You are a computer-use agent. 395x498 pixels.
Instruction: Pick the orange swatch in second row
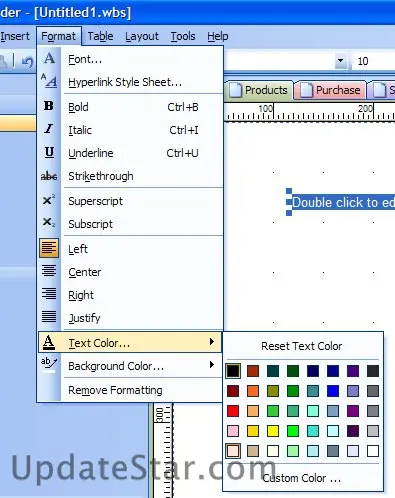coord(253,391)
